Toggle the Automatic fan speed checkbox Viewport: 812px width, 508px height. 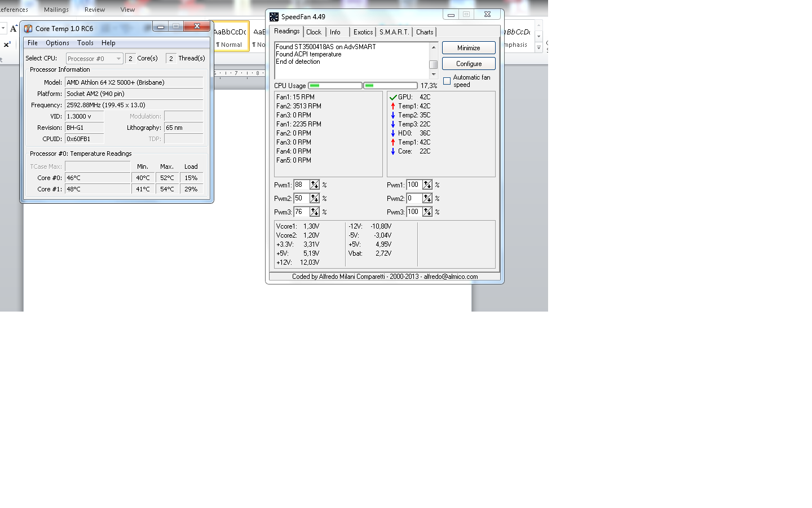click(x=447, y=81)
